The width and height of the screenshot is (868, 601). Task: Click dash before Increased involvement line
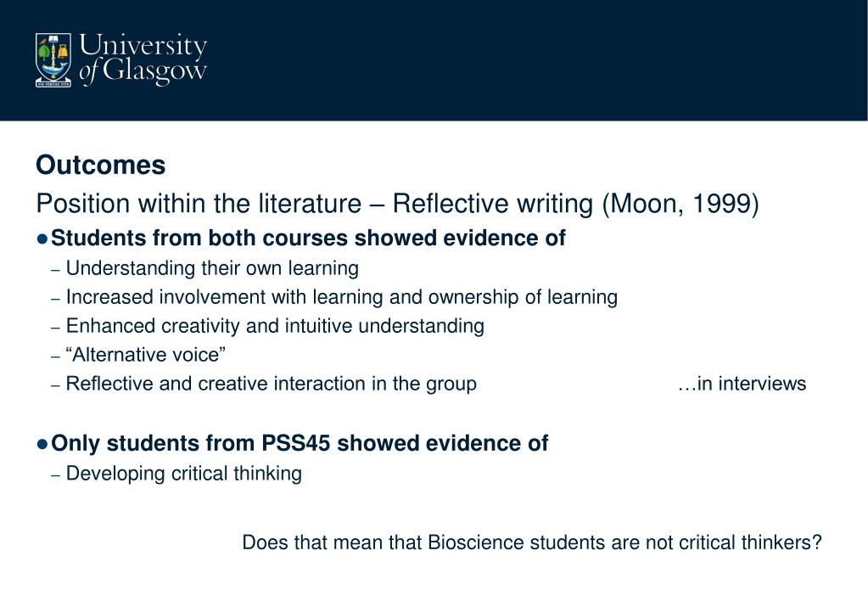[x=55, y=299]
